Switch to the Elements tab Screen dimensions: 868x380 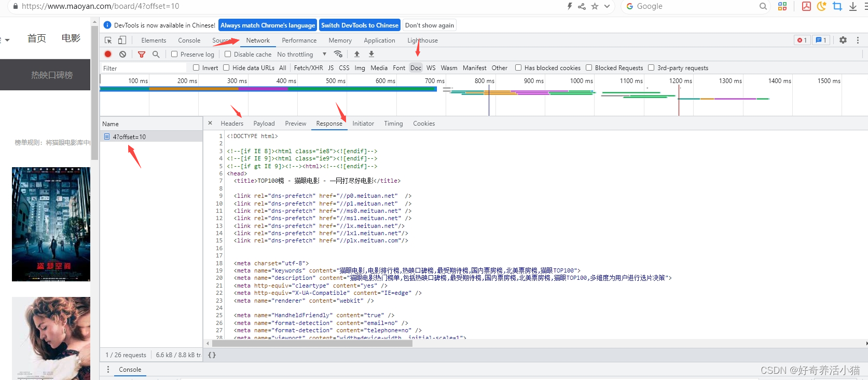tap(154, 40)
